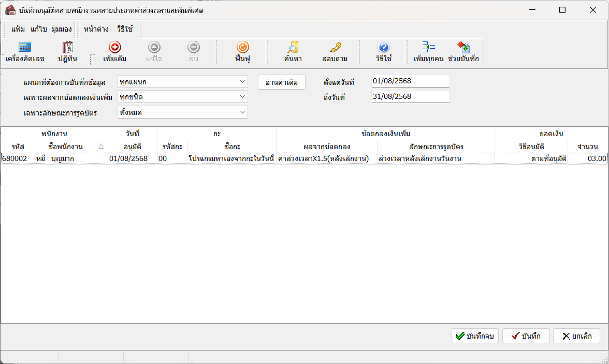609x364 pixels.
Task: Expand the แผนกที่ต้องการบันทึกข้อมูล department dropdown
Action: (x=243, y=82)
